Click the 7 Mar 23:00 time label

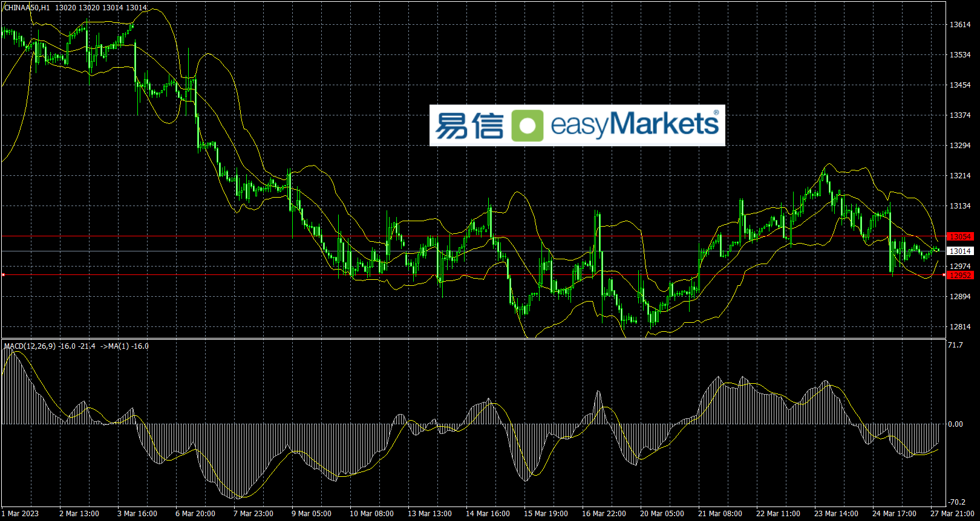(x=253, y=514)
